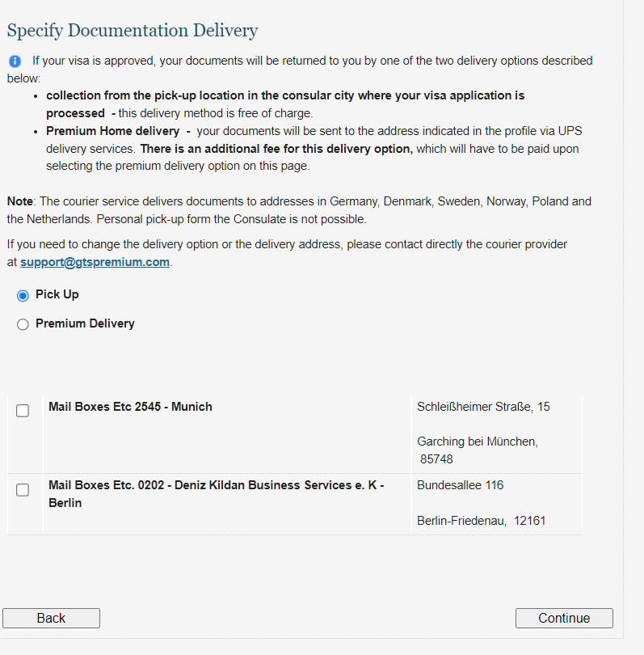Check the Mail Boxes Etc 2545 Munich checkbox
Image resolution: width=644 pixels, height=655 pixels.
click(x=23, y=411)
